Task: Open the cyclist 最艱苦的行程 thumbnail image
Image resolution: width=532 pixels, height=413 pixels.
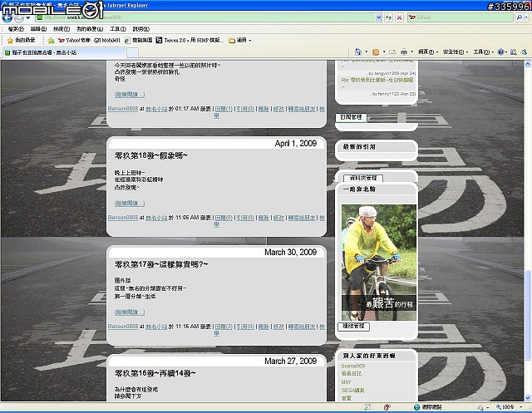Action: [379, 262]
